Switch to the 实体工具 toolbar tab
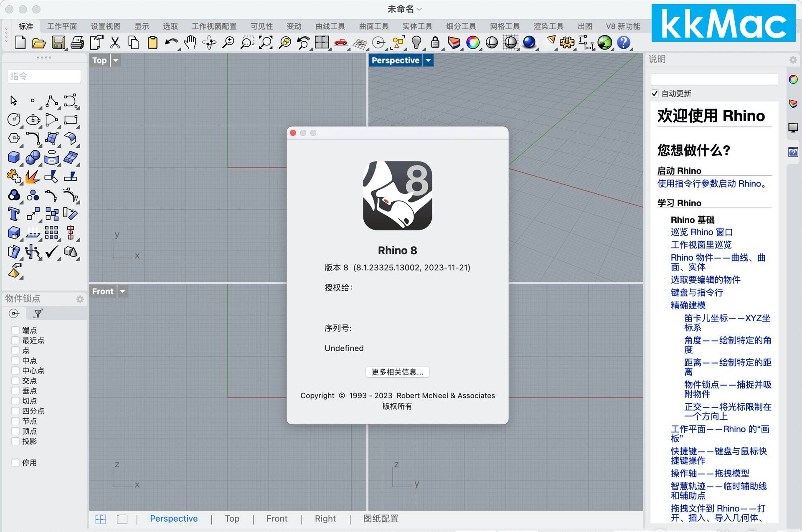 [x=417, y=26]
